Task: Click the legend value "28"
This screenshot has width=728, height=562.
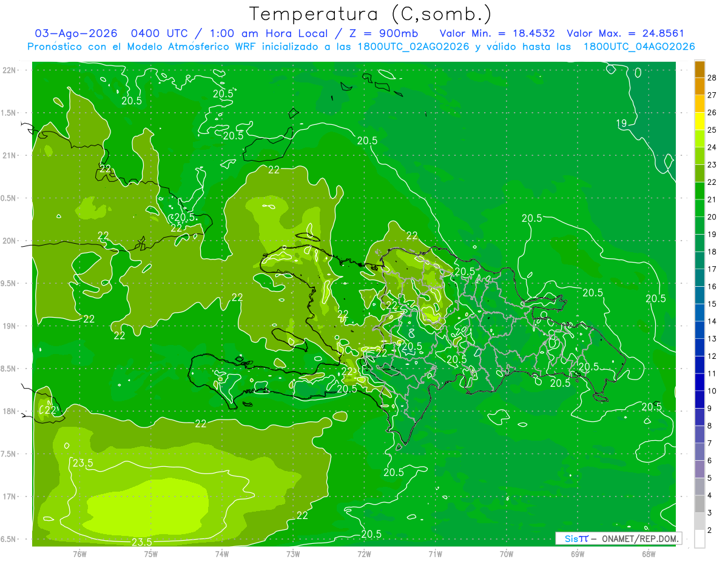Action: click(x=712, y=78)
